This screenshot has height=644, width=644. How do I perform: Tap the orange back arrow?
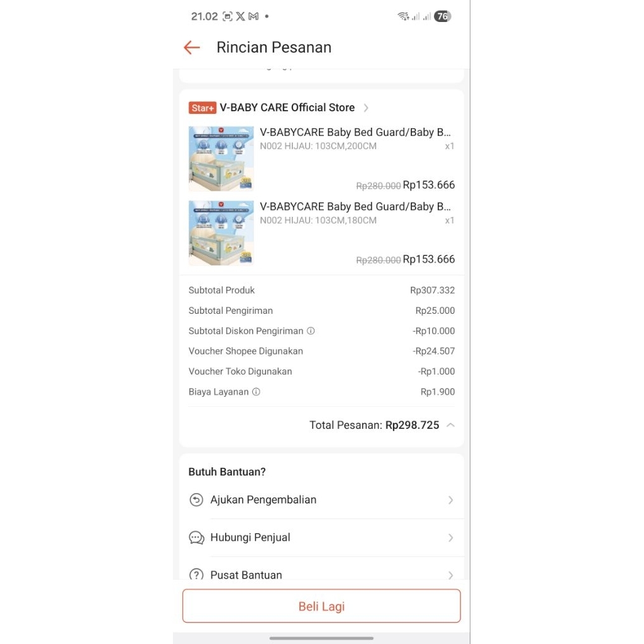[x=192, y=48]
